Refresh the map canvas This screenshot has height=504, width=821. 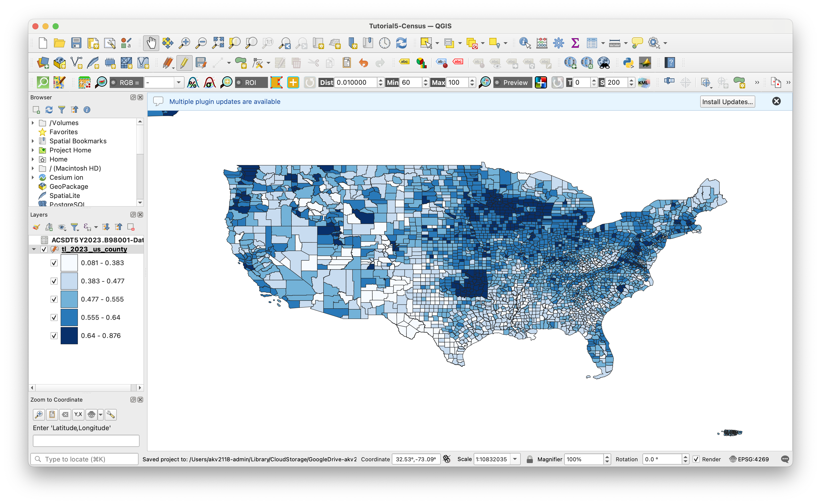(x=402, y=43)
